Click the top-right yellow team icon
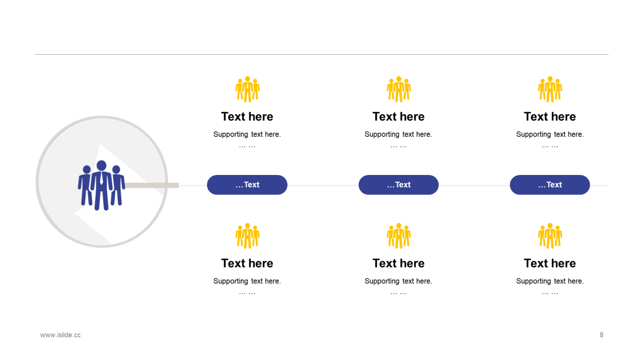The image size is (644, 362). pyautogui.click(x=550, y=89)
